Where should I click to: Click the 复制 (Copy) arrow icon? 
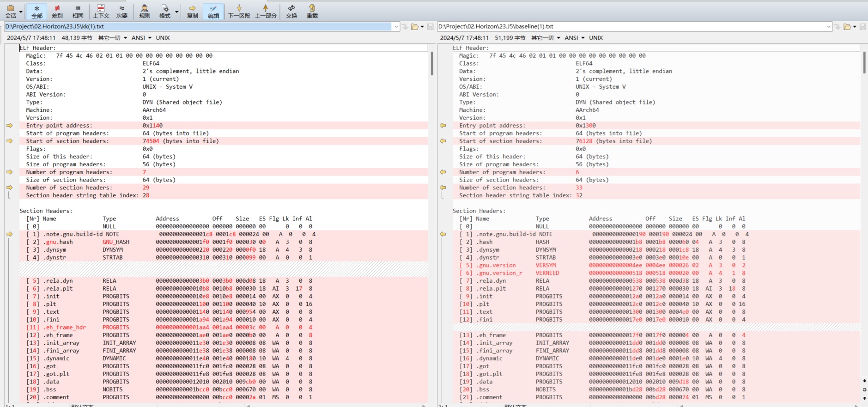click(192, 11)
